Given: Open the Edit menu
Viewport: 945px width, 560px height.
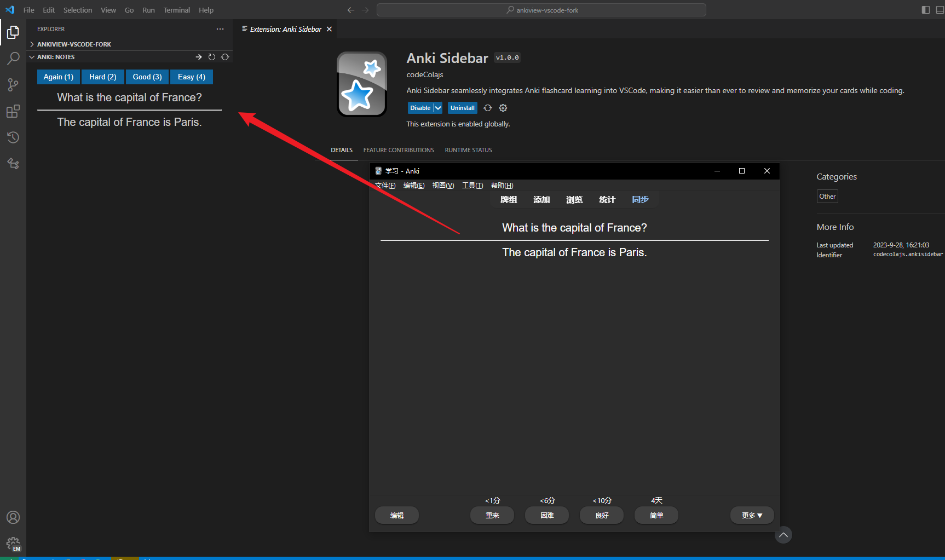Looking at the screenshot, I should pos(49,10).
